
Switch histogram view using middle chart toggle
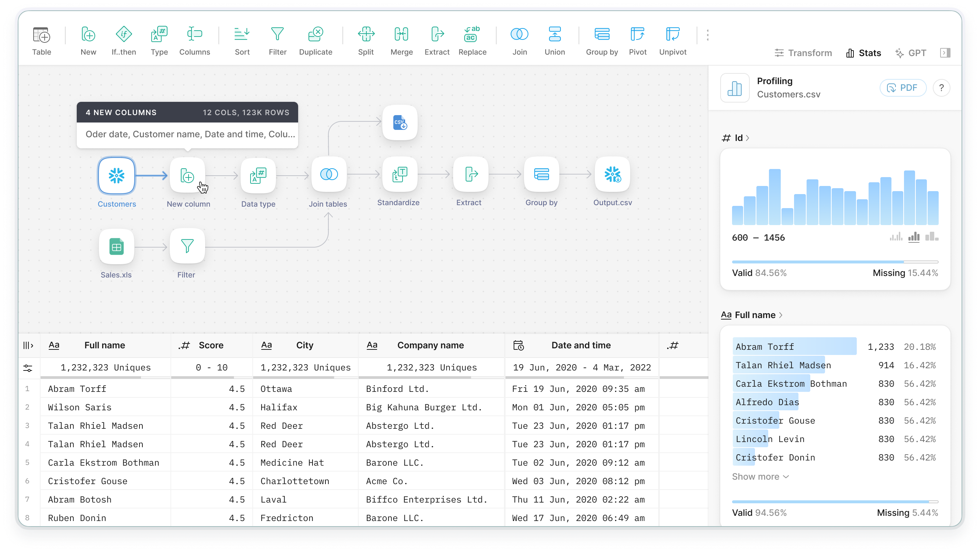[915, 237]
